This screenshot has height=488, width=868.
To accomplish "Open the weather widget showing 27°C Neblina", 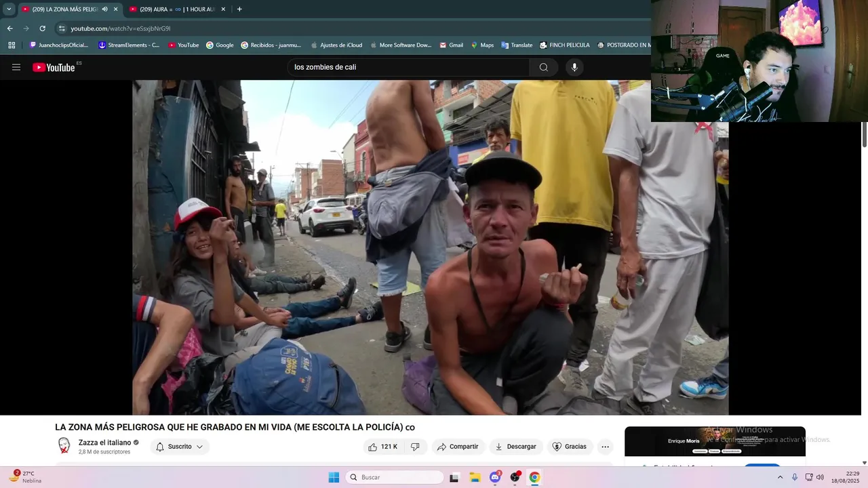I will 26,476.
